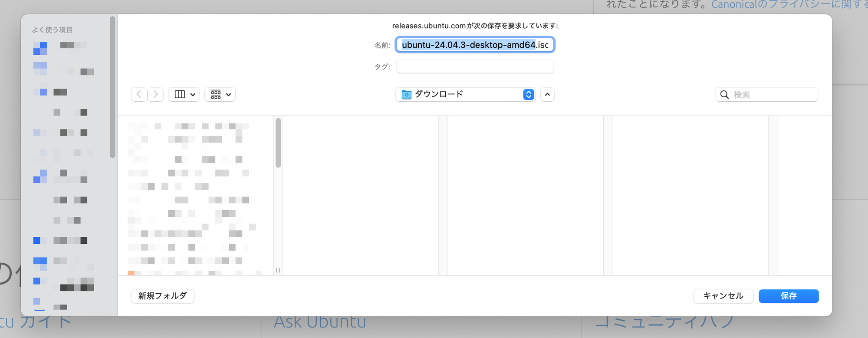Click the item grouping grid icon
This screenshot has height=338, width=868.
(x=216, y=94)
